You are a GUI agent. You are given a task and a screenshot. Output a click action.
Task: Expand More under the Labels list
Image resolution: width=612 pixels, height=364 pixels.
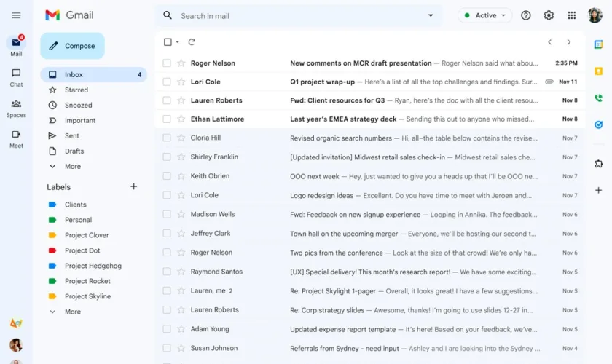[x=72, y=312]
